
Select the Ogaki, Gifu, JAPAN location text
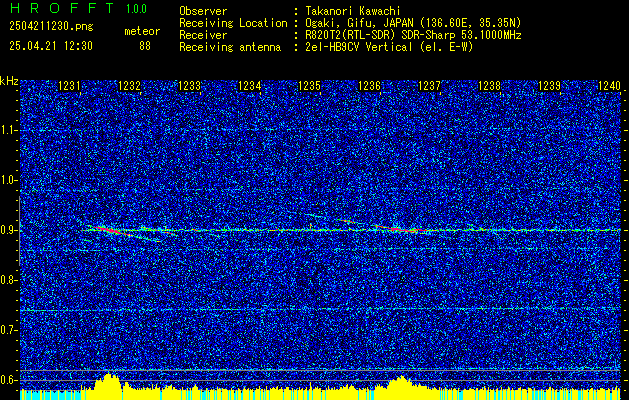click(413, 23)
